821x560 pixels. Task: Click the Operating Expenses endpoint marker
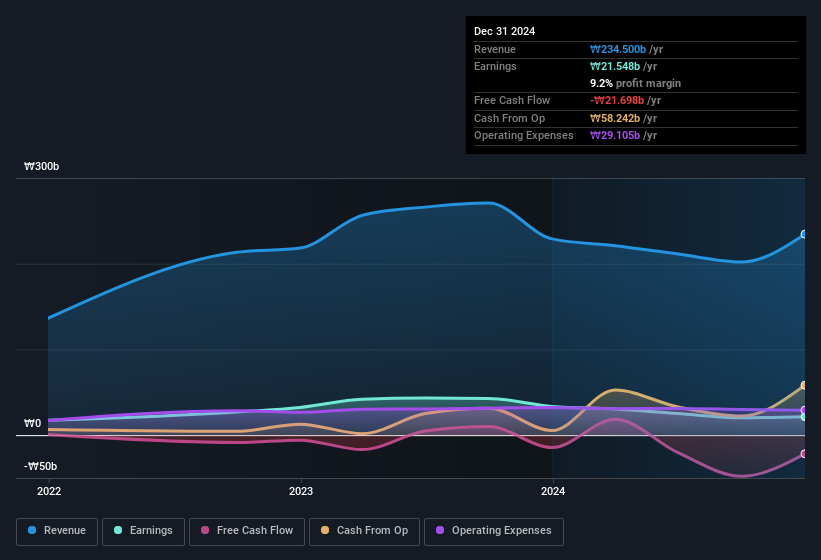tap(804, 410)
